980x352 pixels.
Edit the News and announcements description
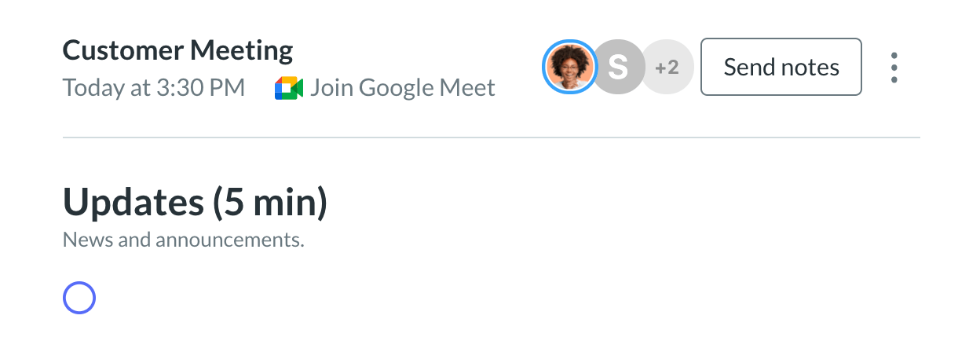[183, 240]
